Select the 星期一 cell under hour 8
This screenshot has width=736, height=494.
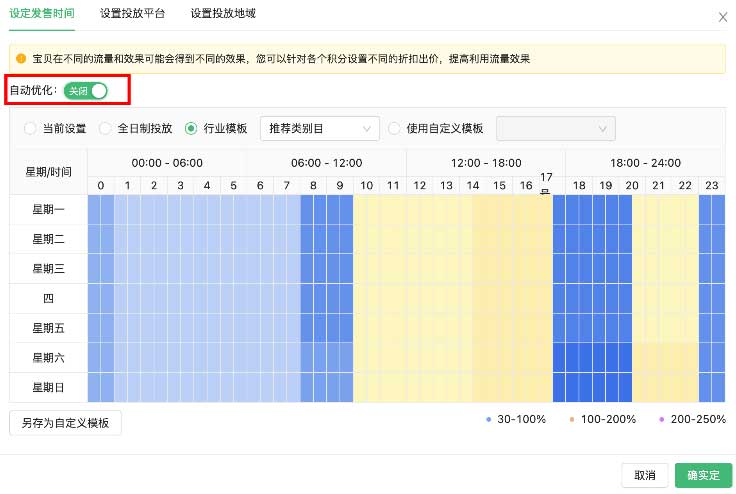pos(313,209)
